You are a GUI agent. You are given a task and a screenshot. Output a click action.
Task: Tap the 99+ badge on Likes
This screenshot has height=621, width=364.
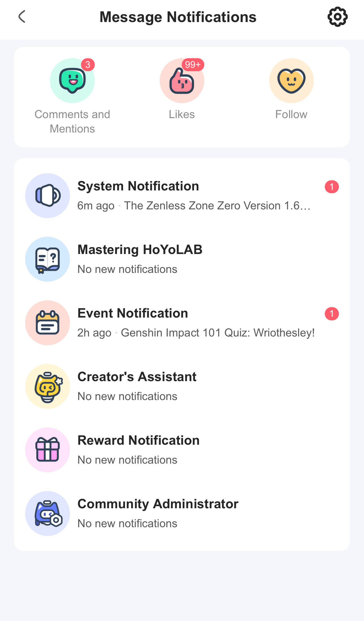(x=193, y=65)
